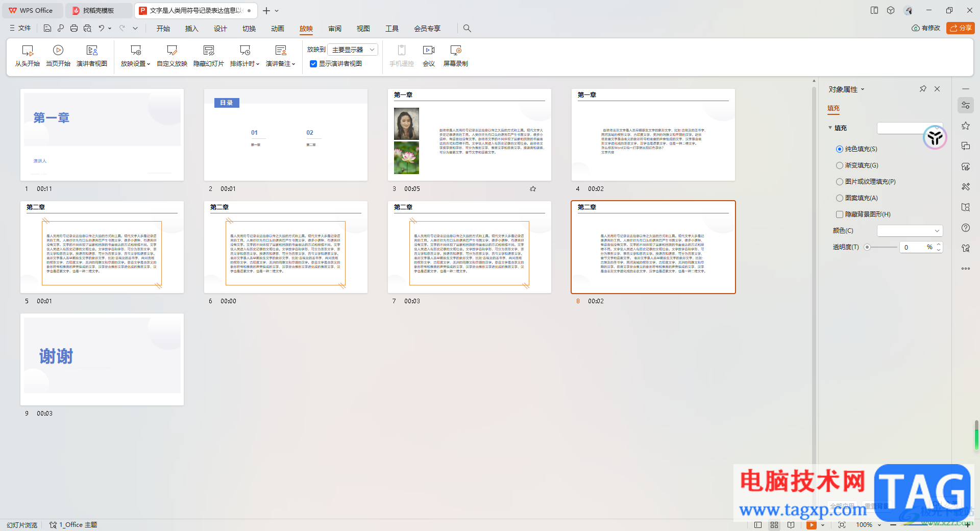Click fit-to-window icon in status bar

coord(842,525)
